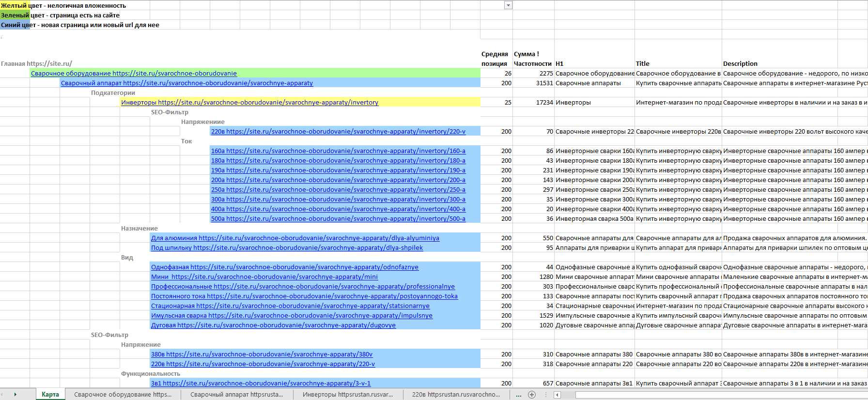Select the Вид label cell
The image size is (868, 400).
pos(127,258)
